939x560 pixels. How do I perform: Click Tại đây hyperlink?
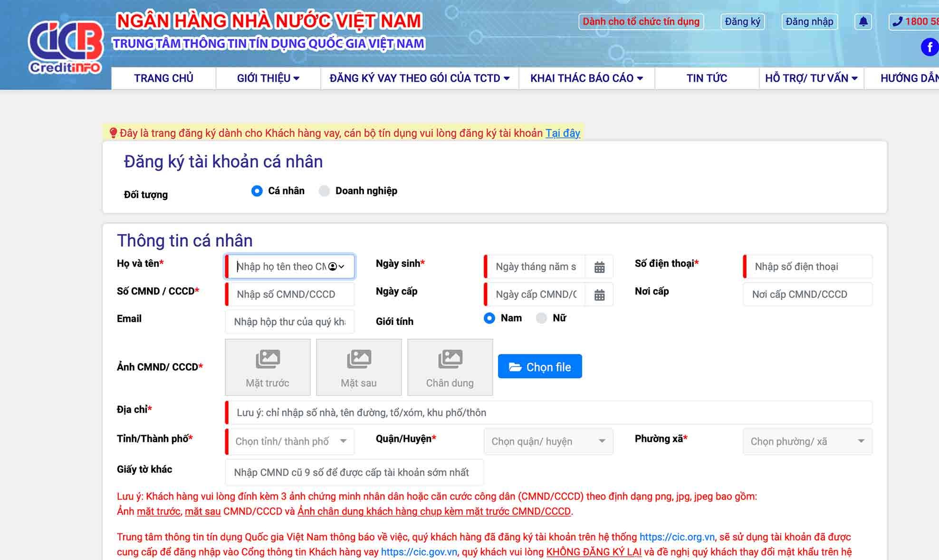[x=562, y=133]
